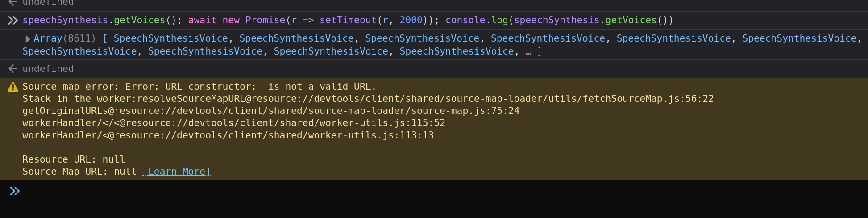Screen dimensions: 868x218
Task: Click the yellow warning triangle icon
Action: tap(13, 87)
